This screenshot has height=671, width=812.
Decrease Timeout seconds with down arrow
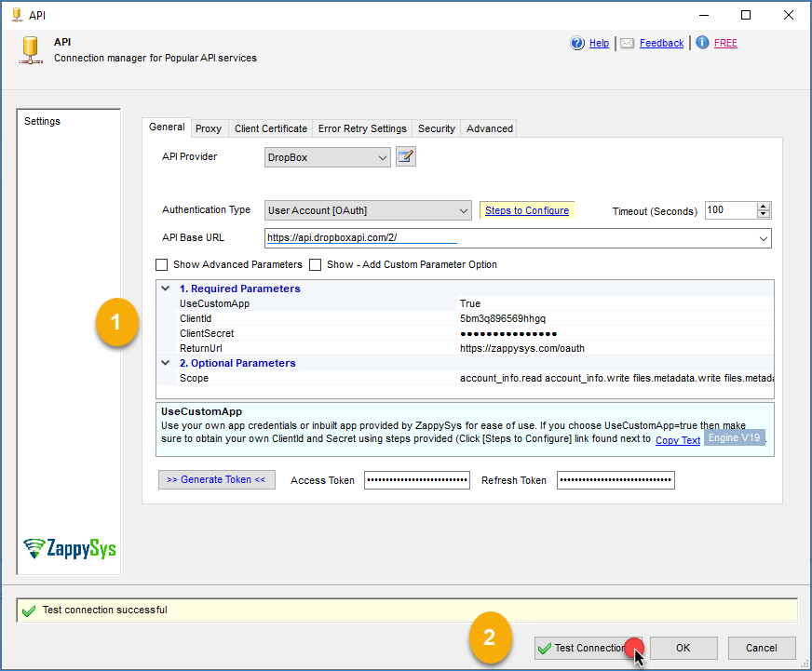point(764,214)
